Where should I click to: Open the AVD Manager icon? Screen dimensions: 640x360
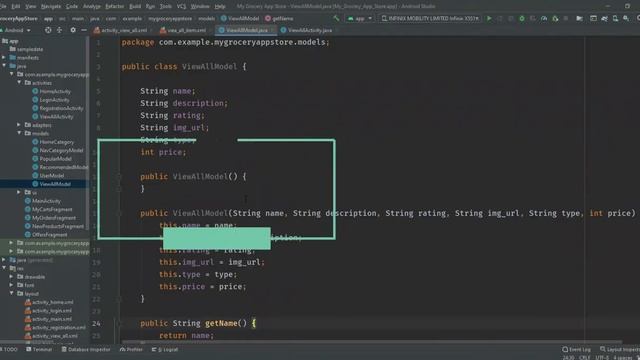click(x=615, y=18)
